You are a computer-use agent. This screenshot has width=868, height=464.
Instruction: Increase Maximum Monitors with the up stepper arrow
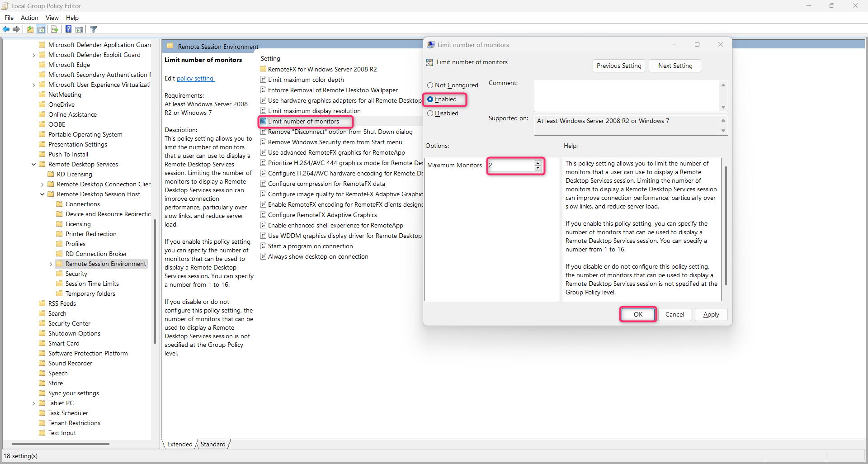coord(538,163)
